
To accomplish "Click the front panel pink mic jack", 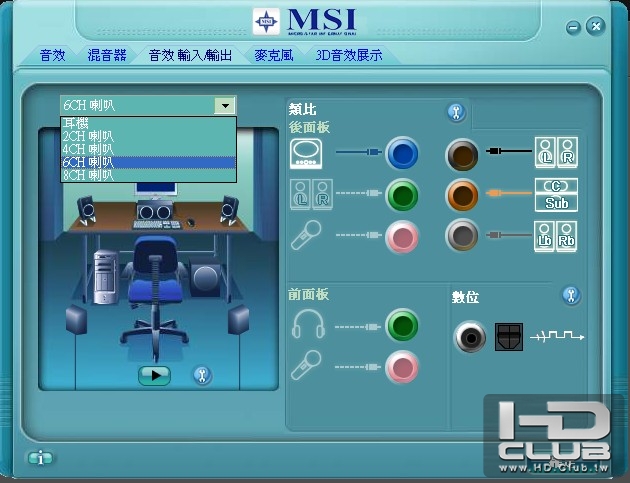I will 402,367.
